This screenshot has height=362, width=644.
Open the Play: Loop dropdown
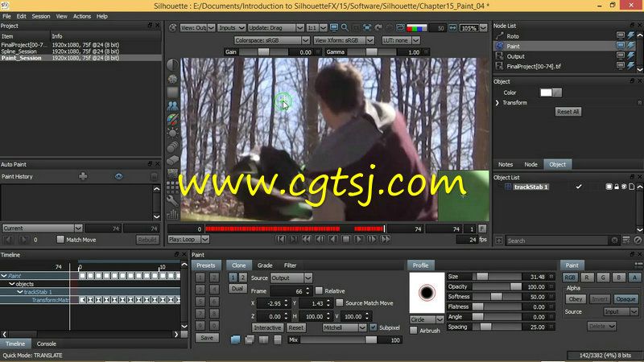[x=188, y=239]
